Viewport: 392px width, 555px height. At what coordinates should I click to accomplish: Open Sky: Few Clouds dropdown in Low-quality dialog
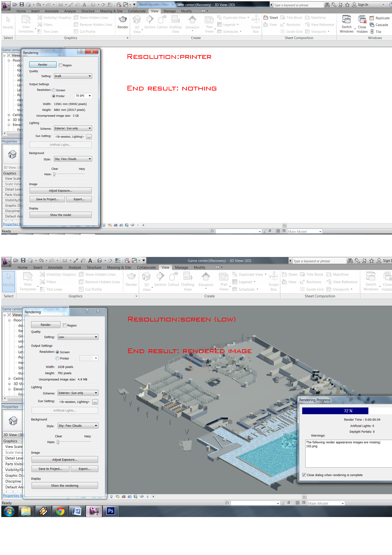[78, 426]
